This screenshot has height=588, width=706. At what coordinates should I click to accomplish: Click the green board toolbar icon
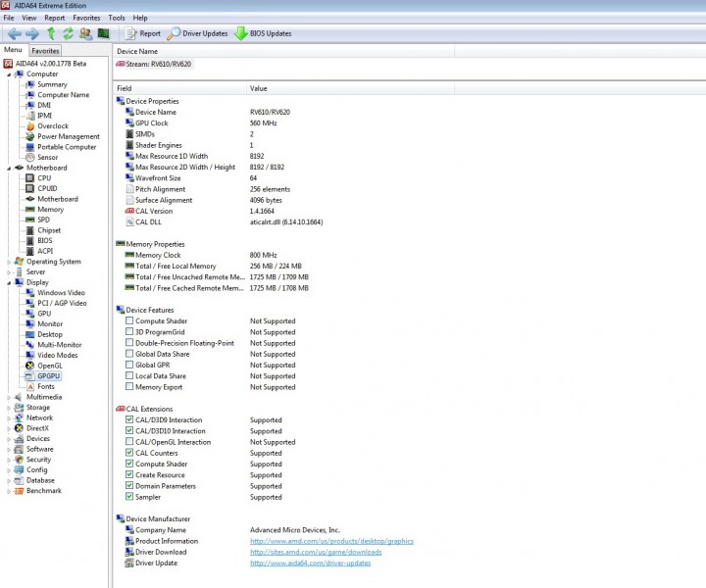point(104,33)
